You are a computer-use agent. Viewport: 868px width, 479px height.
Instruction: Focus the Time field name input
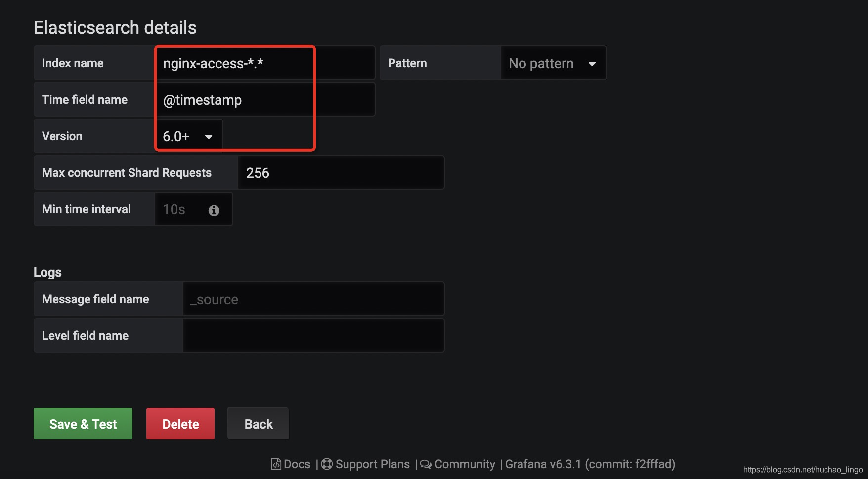(265, 100)
